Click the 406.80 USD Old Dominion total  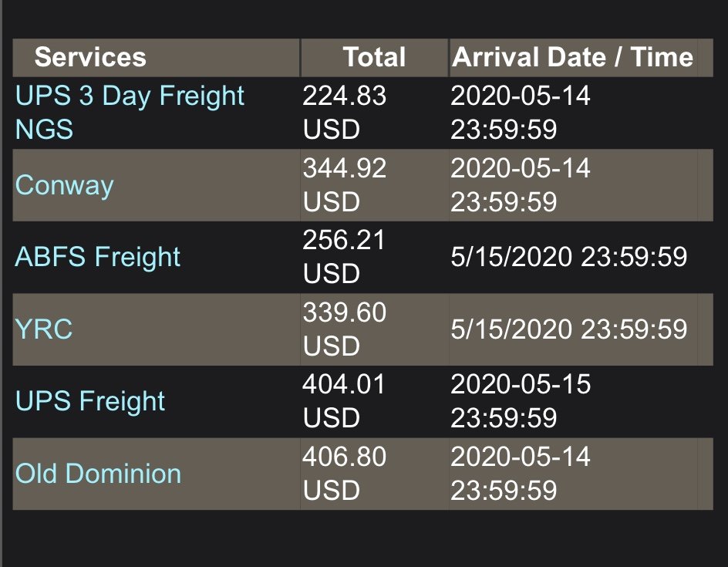pos(345,474)
